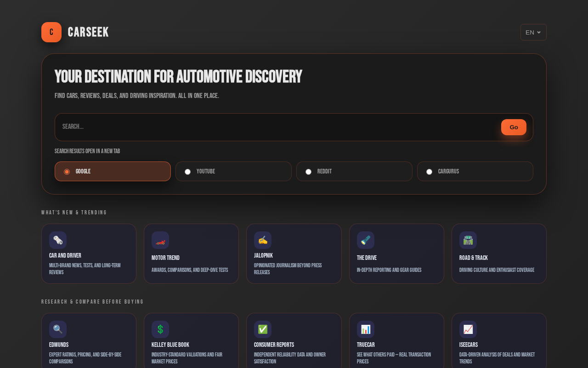Click 'Multi-brand news, tests, and long-term reviews' text
This screenshot has height=368, width=588.
(85, 269)
